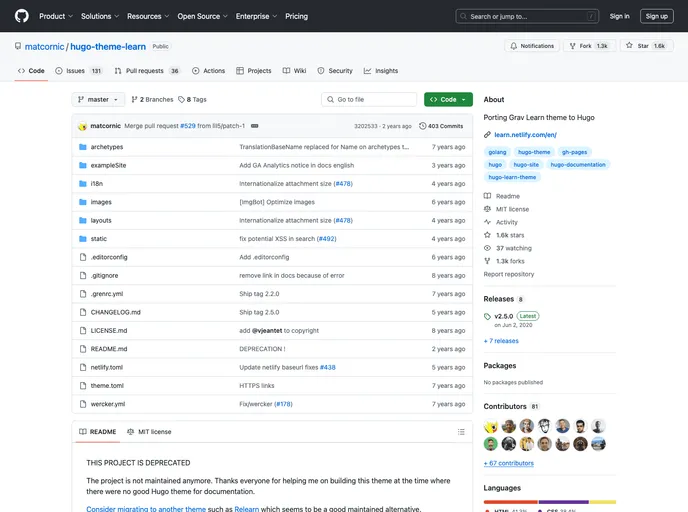View the 1.6k stars link
Viewport: 688px width, 512px height.
504,235
